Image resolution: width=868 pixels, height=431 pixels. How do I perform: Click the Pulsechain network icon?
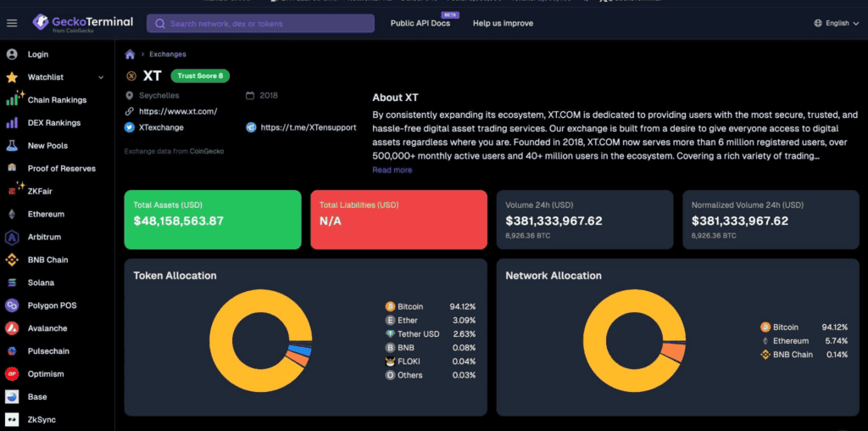(x=12, y=350)
